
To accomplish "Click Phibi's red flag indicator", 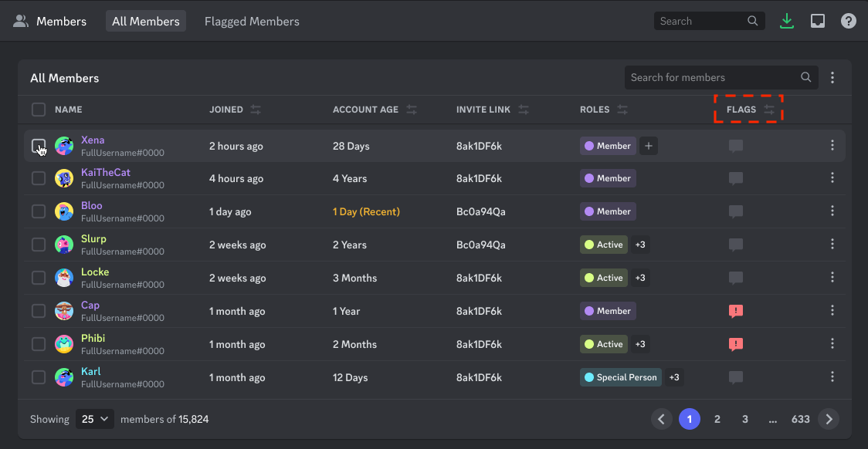I will pyautogui.click(x=735, y=343).
